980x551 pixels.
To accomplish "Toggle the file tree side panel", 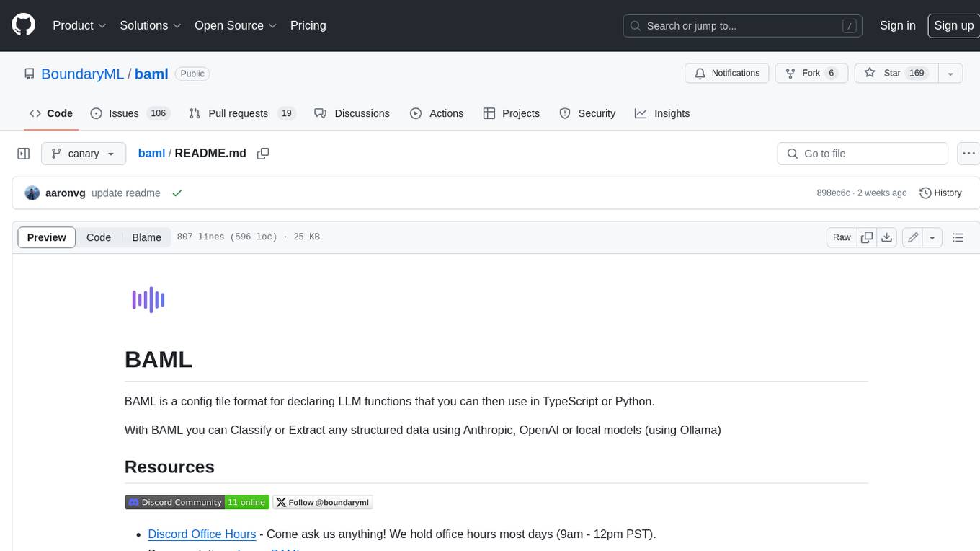I will [x=24, y=154].
